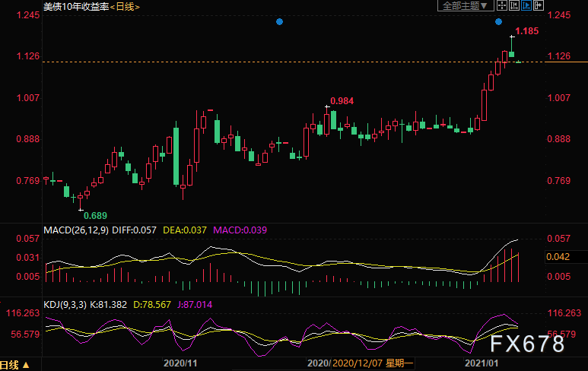Click the right axis 1.007 price label
Image resolution: width=588 pixels, height=371 pixels.
click(559, 98)
